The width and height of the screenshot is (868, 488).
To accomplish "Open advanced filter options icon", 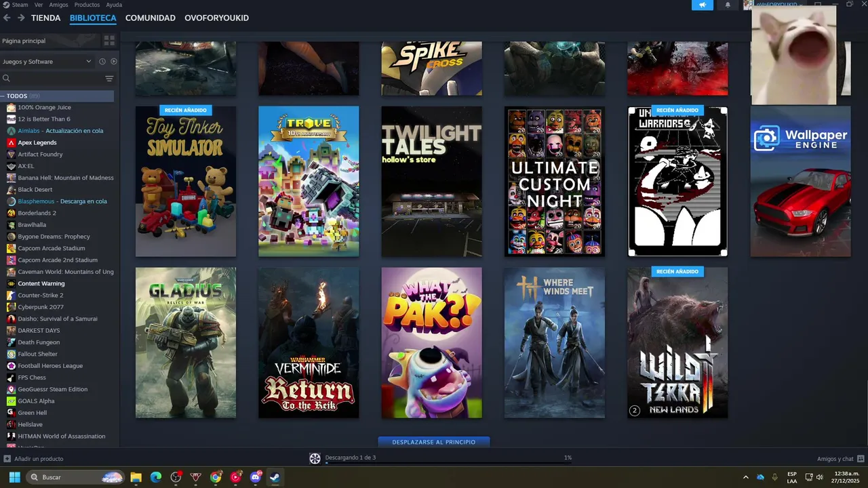I will 109,79.
